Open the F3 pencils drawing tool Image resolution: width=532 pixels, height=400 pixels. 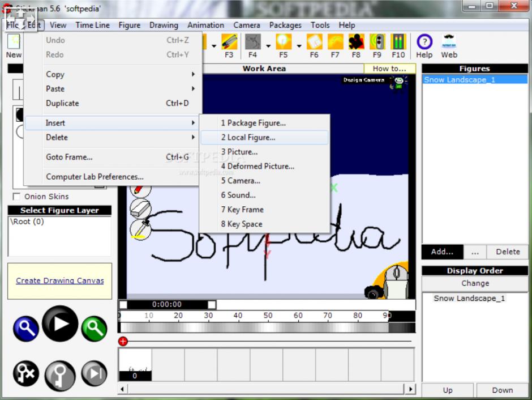pos(229,42)
